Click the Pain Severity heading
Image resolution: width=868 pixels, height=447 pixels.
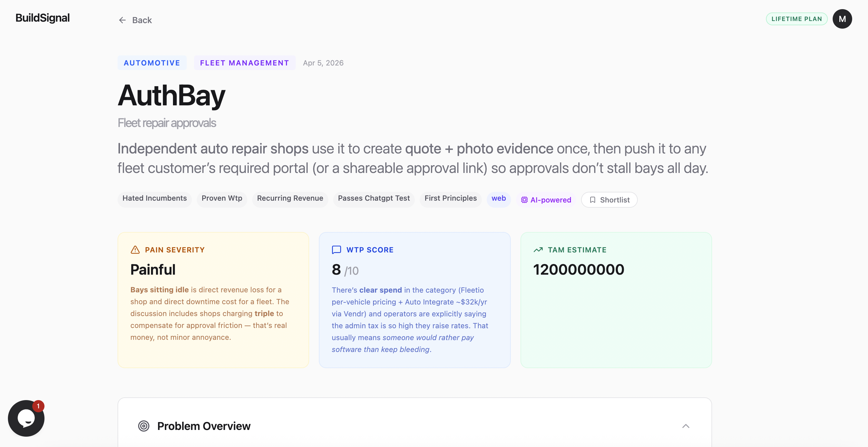pyautogui.click(x=175, y=250)
